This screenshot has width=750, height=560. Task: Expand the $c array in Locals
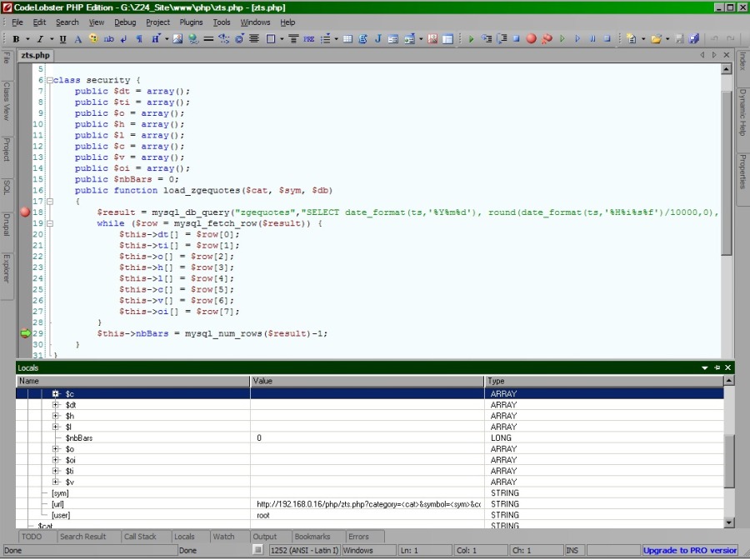pos(56,393)
